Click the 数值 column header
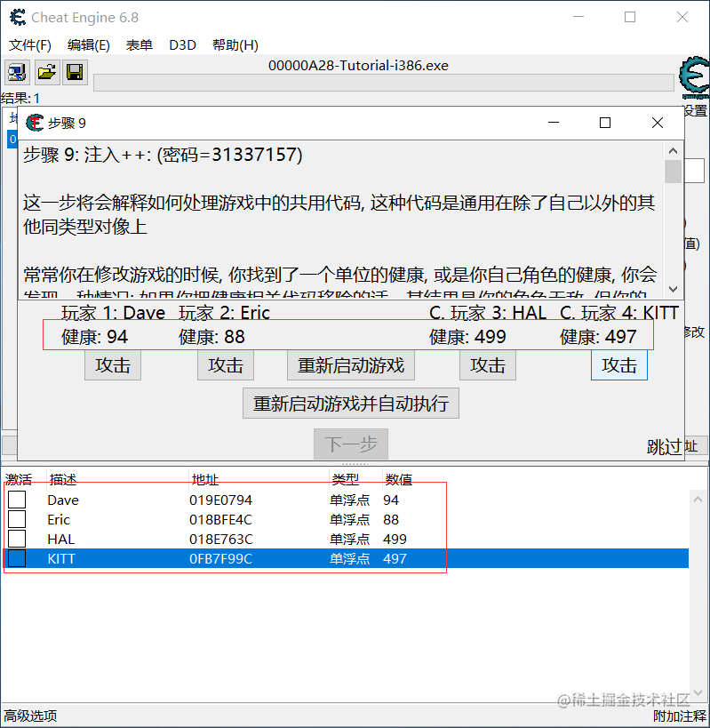The height and width of the screenshot is (728, 710). [x=399, y=479]
